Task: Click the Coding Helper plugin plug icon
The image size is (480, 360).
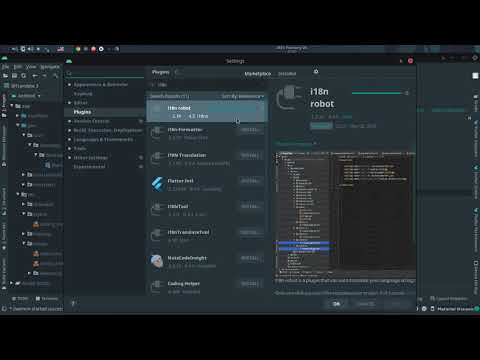Action: [157, 287]
